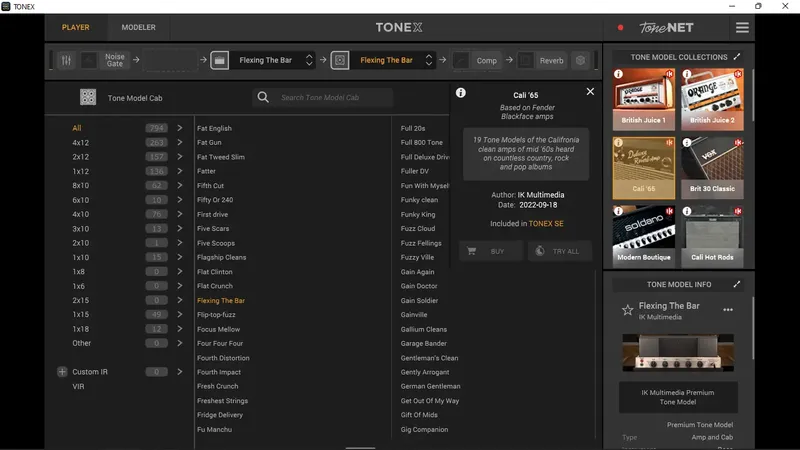Expand the All cab category arrow
This screenshot has height=450, width=800.
(180, 128)
